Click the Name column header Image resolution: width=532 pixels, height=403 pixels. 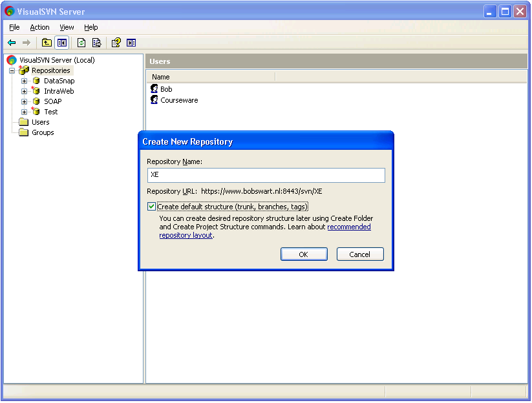click(x=211, y=77)
